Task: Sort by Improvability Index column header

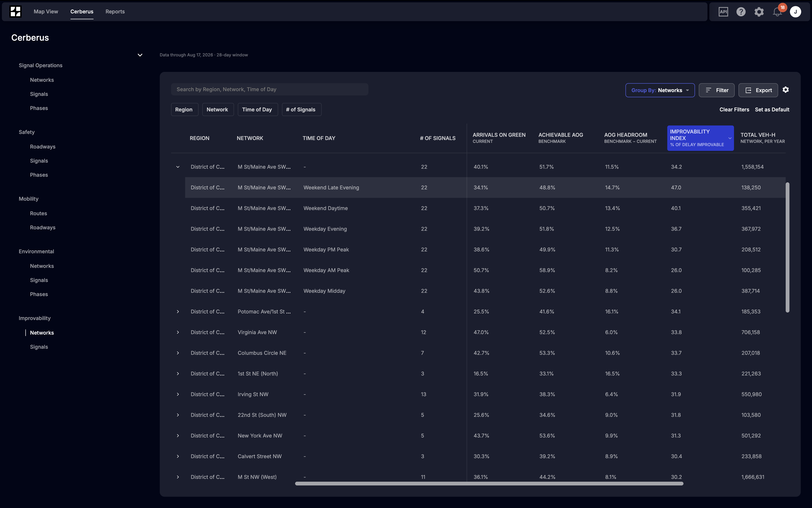Action: [700, 138]
